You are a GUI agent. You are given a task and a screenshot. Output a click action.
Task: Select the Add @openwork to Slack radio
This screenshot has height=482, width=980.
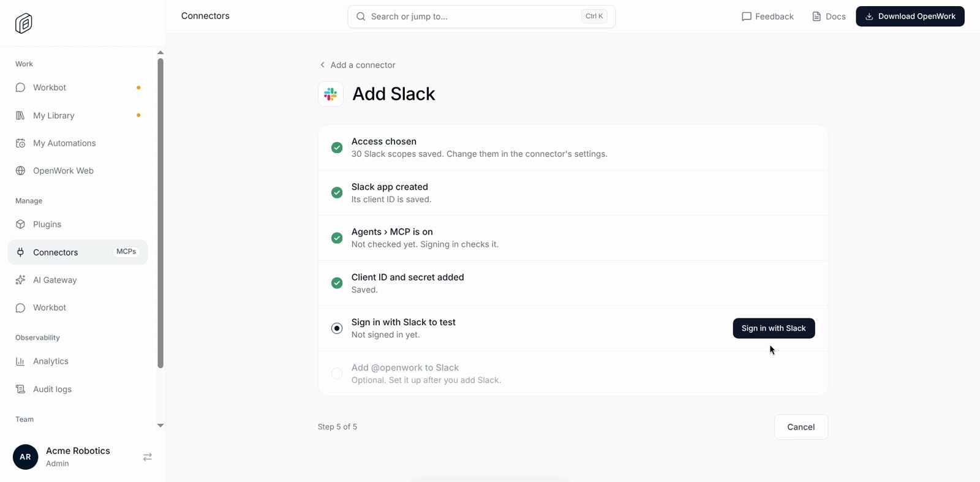click(x=337, y=374)
